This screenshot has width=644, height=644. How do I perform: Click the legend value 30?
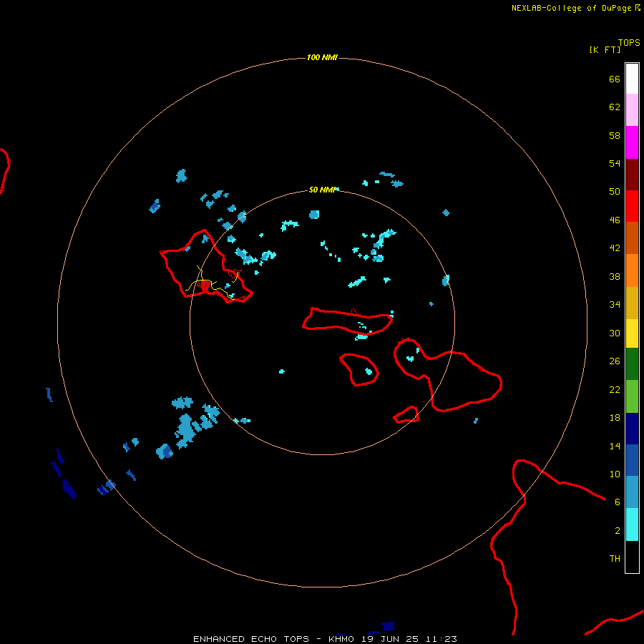click(x=615, y=333)
